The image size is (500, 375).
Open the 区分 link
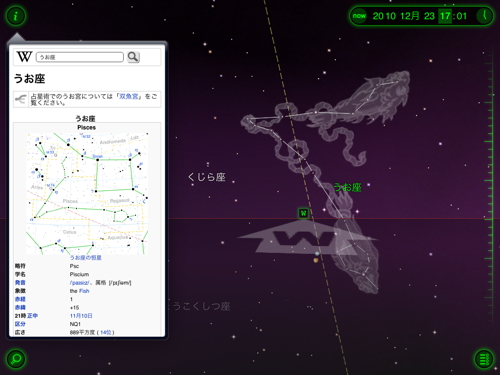(20, 324)
